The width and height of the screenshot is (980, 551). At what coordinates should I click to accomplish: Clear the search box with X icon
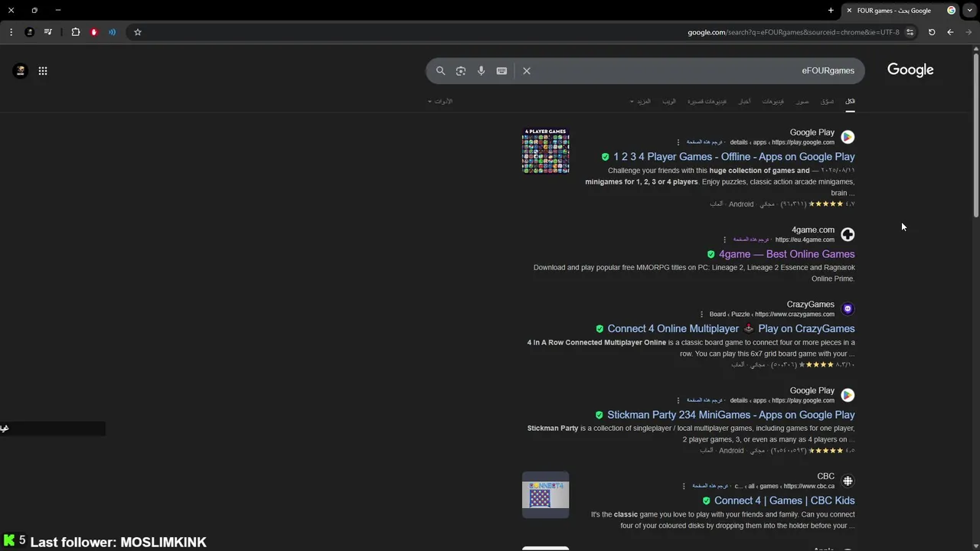point(527,70)
